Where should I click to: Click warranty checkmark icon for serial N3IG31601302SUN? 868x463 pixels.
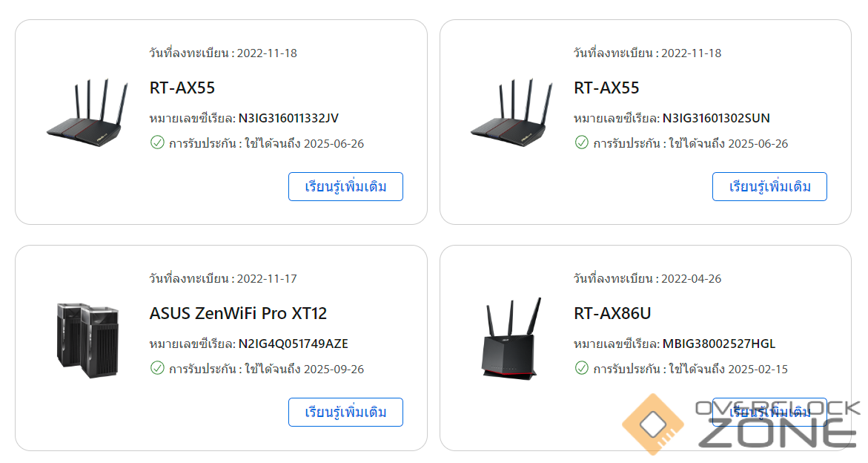point(581,143)
